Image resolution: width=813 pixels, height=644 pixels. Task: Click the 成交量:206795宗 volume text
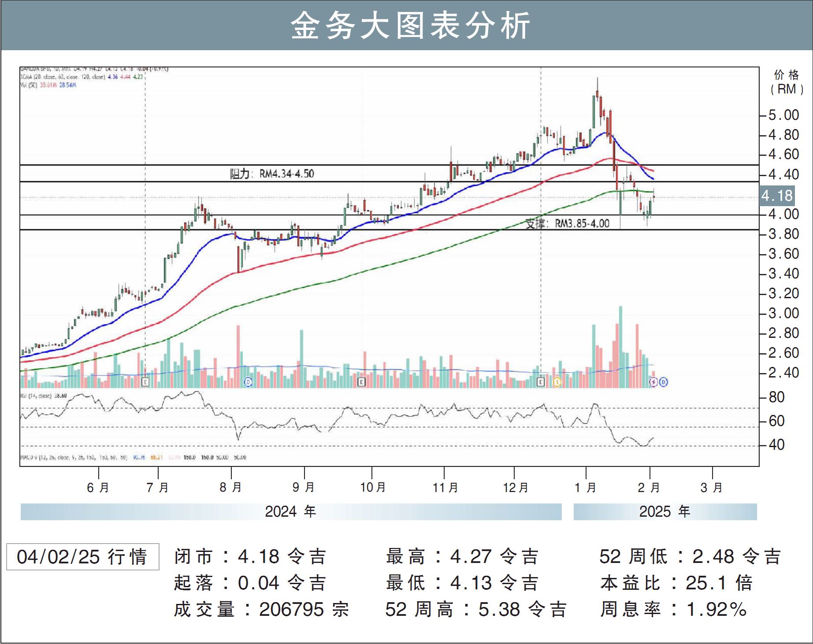261,610
